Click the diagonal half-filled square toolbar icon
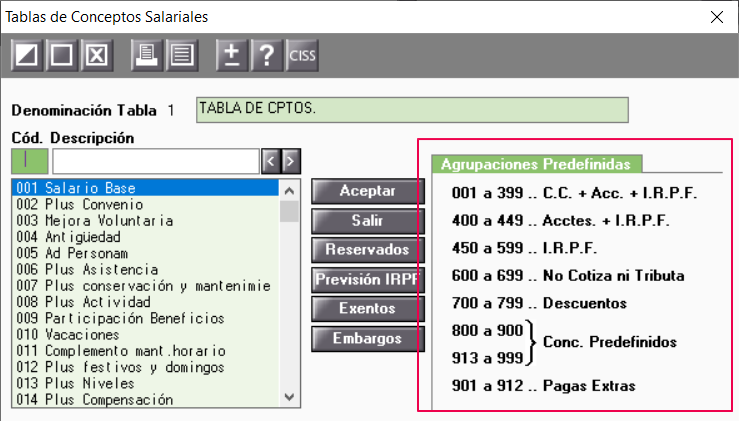The image size is (739, 421). coord(27,56)
